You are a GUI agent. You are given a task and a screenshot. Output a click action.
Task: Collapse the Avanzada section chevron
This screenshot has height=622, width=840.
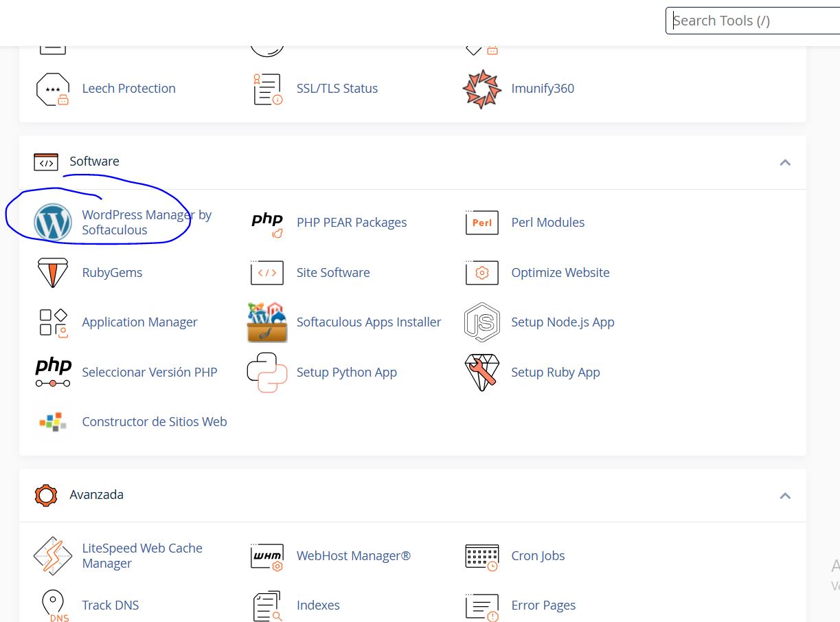pos(785,496)
